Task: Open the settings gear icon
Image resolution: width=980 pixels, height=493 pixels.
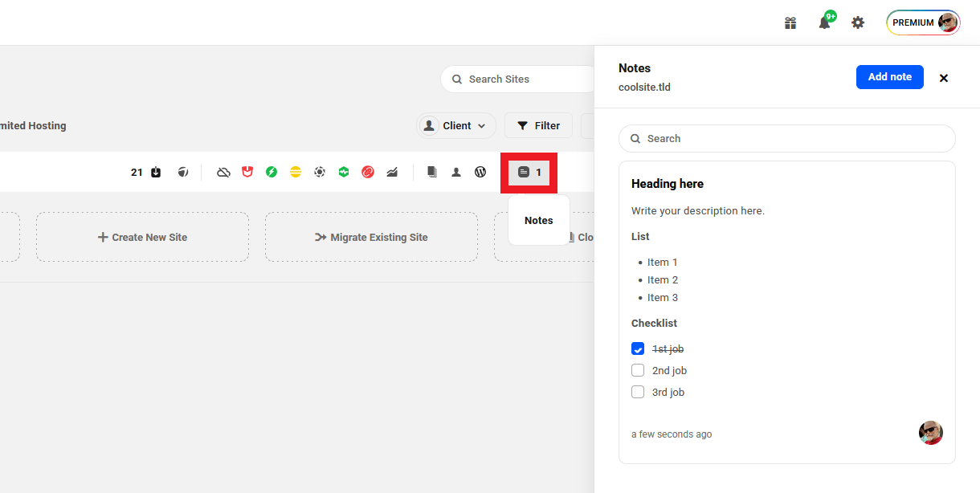Action: click(858, 23)
